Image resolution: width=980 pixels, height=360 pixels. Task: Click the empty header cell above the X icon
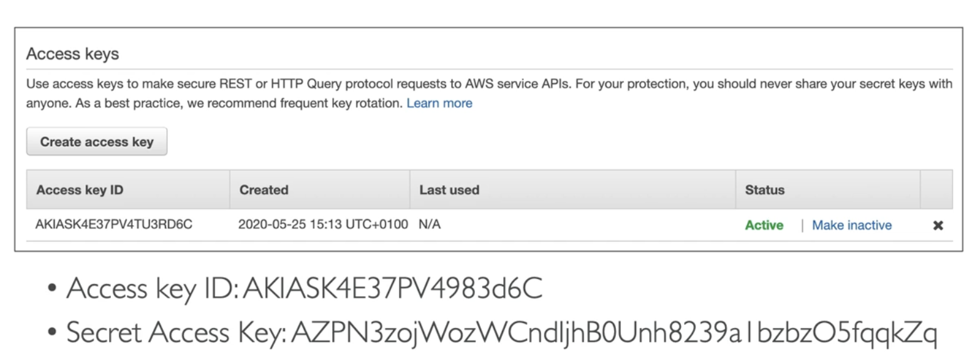click(x=936, y=189)
